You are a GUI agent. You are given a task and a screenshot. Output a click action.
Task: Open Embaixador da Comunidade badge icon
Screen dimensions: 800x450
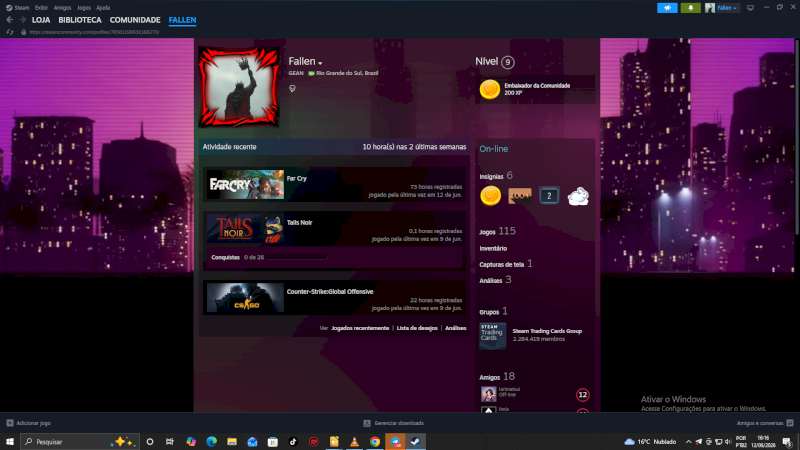click(490, 89)
